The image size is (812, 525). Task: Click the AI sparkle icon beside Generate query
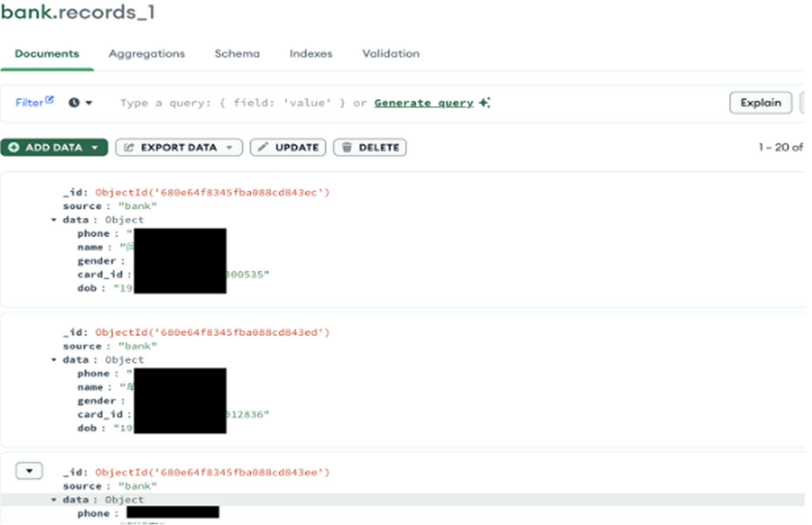pos(485,103)
